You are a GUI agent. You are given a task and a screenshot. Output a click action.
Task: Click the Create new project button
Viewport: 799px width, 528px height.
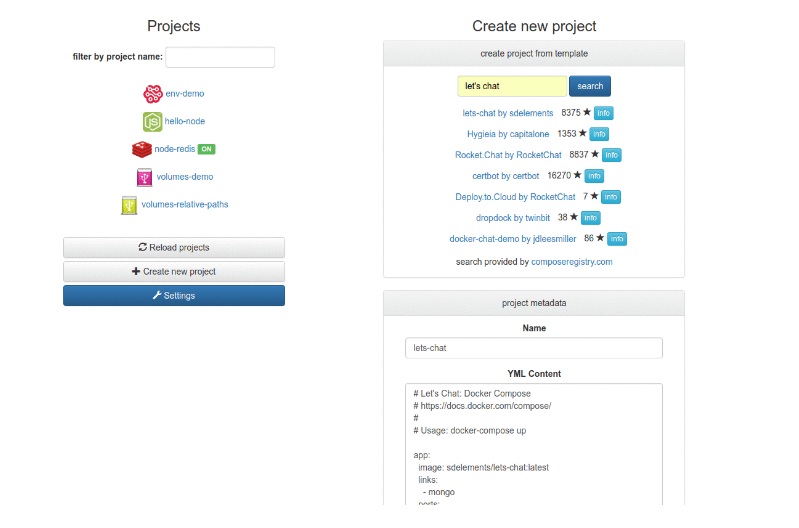174,271
